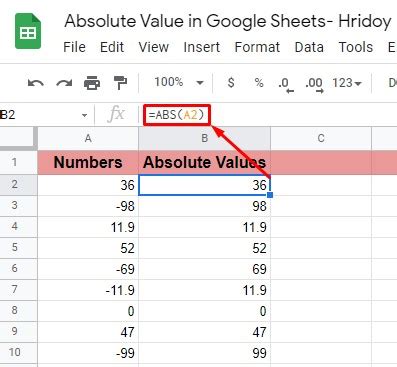Screen dimensions: 397x367
Task: Click the "Numbers" header cell
Action: 88,162
